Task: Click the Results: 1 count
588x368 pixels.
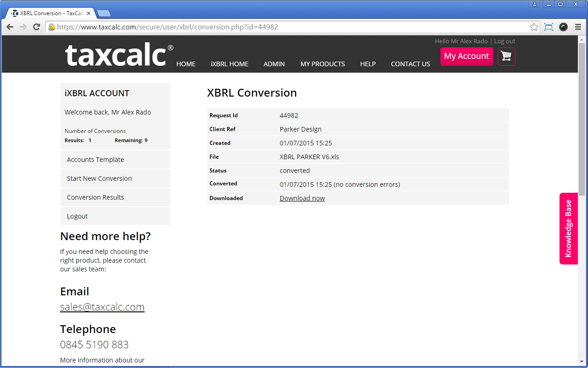Action: (x=78, y=140)
